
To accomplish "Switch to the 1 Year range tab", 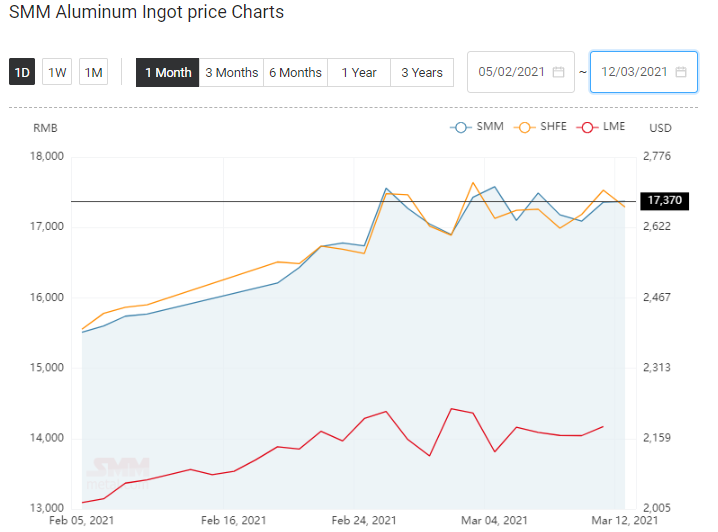I will [359, 72].
